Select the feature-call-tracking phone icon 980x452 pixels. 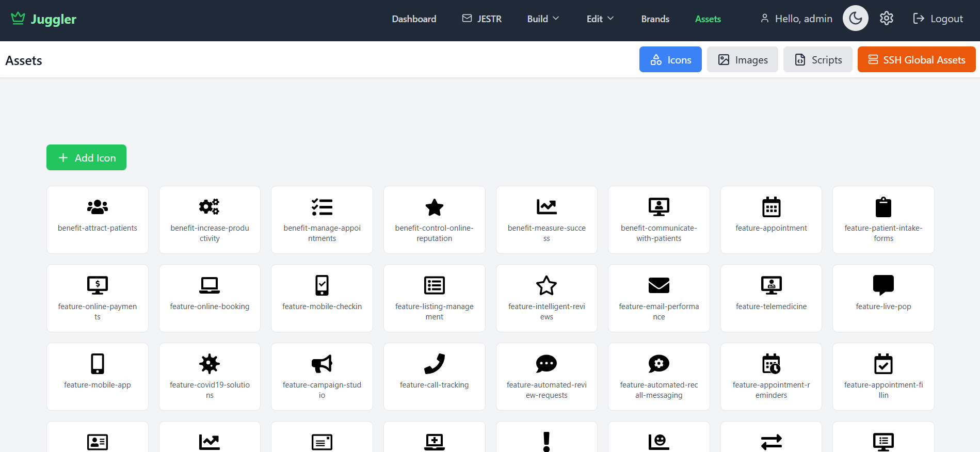pos(434,364)
